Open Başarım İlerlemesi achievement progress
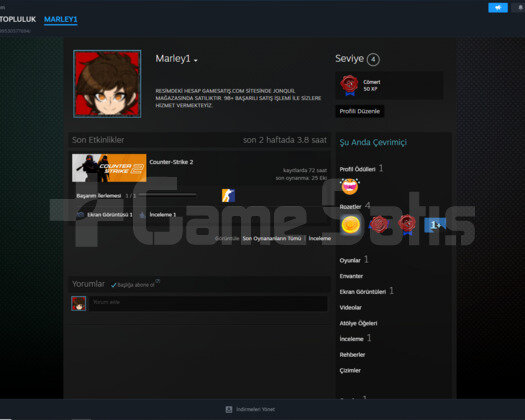 coord(99,196)
